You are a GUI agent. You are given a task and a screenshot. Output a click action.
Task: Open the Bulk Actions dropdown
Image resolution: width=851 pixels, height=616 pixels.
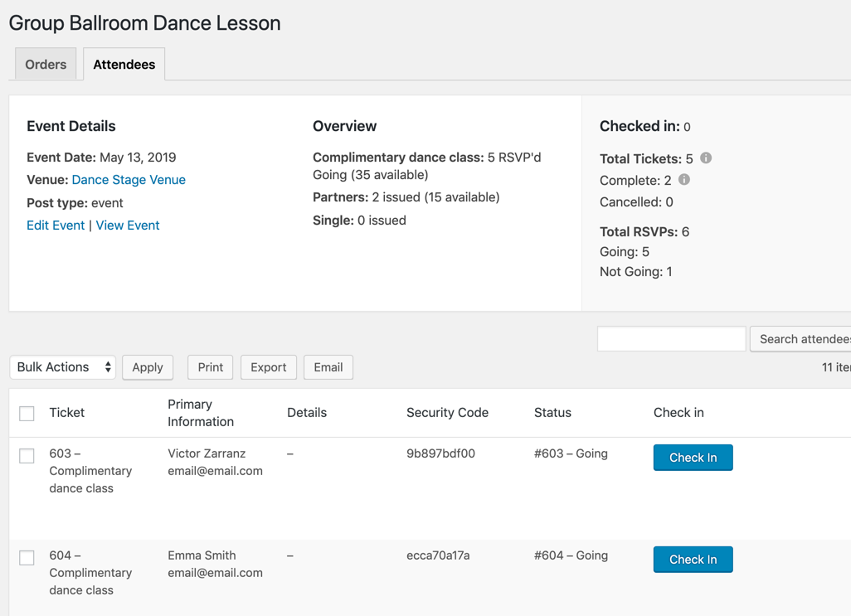[x=63, y=367]
